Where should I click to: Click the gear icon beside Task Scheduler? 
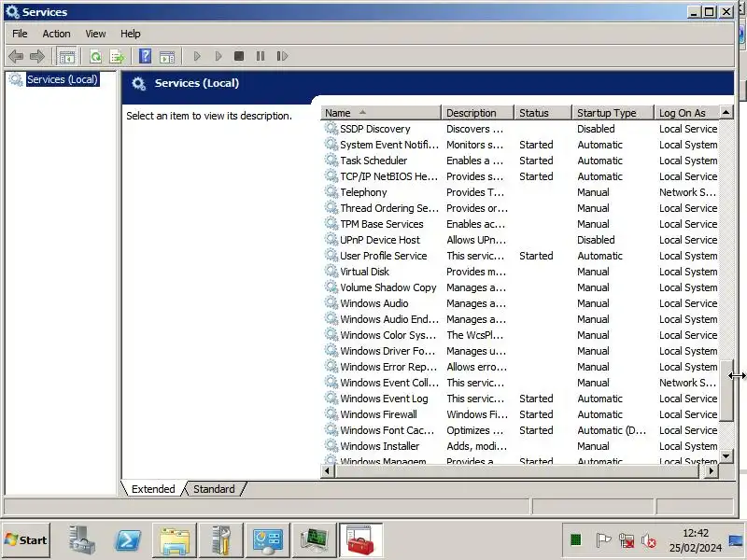pyautogui.click(x=331, y=160)
